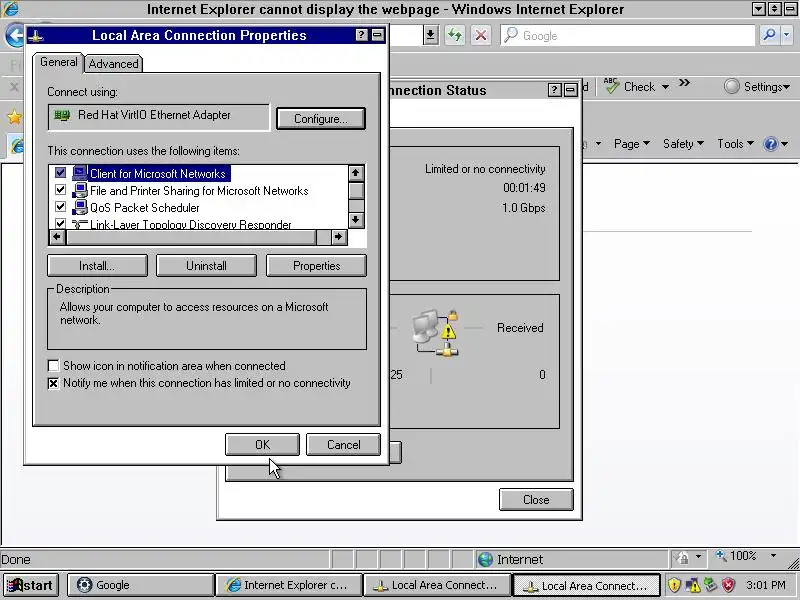
Task: Click the green Refresh arrows icon
Action: pos(455,35)
